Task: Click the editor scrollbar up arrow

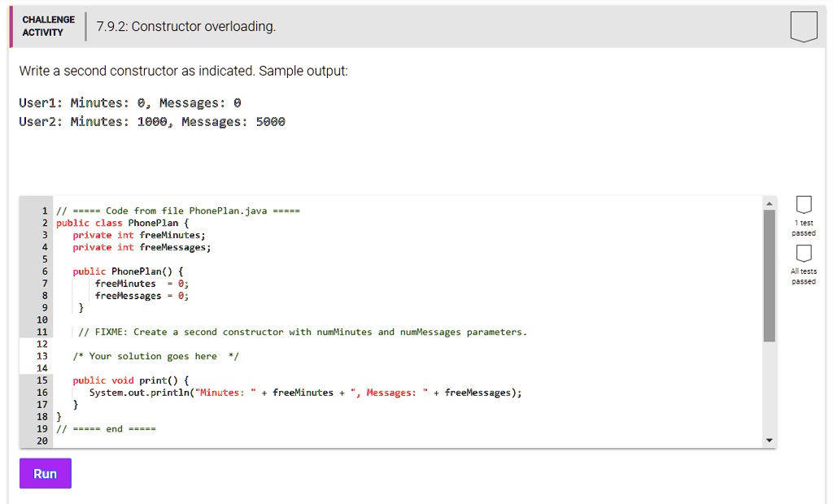Action: click(769, 203)
